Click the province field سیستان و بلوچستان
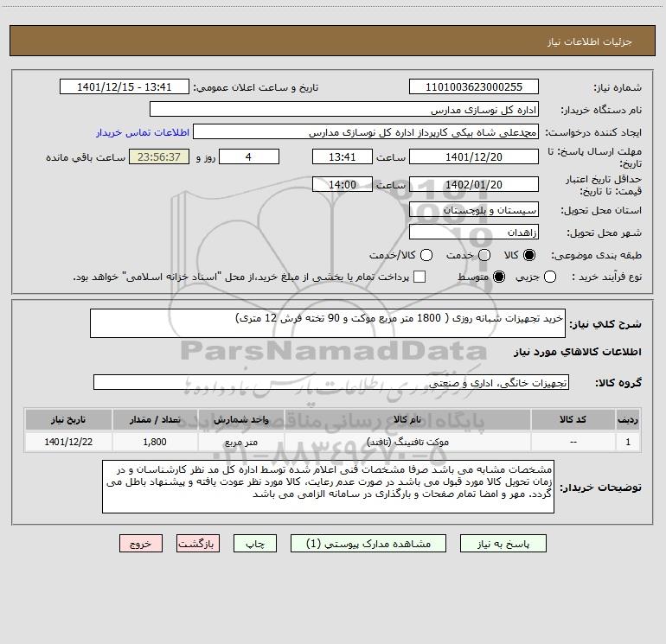Viewport: 666px width, 644px height. pyautogui.click(x=474, y=210)
